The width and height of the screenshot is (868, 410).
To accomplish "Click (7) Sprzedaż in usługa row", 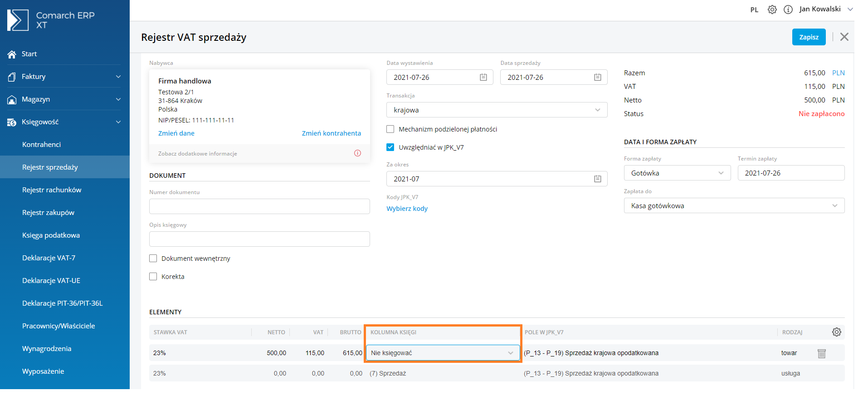I will pyautogui.click(x=388, y=374).
